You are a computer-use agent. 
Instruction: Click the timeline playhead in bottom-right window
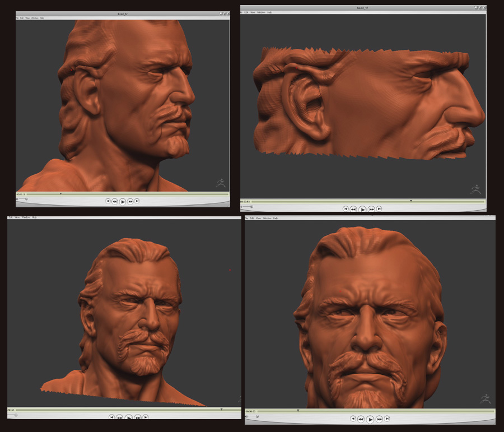298,411
